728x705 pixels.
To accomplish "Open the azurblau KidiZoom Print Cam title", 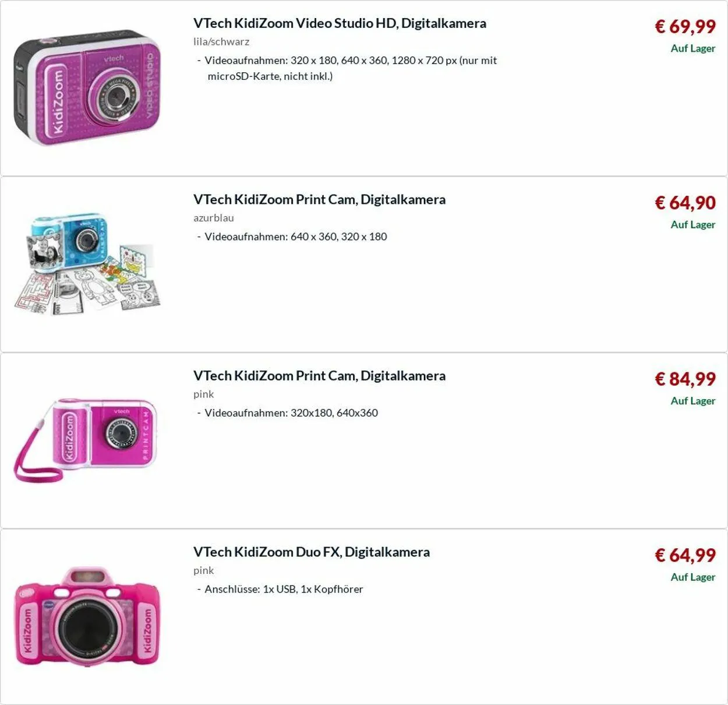I will pyautogui.click(x=319, y=199).
